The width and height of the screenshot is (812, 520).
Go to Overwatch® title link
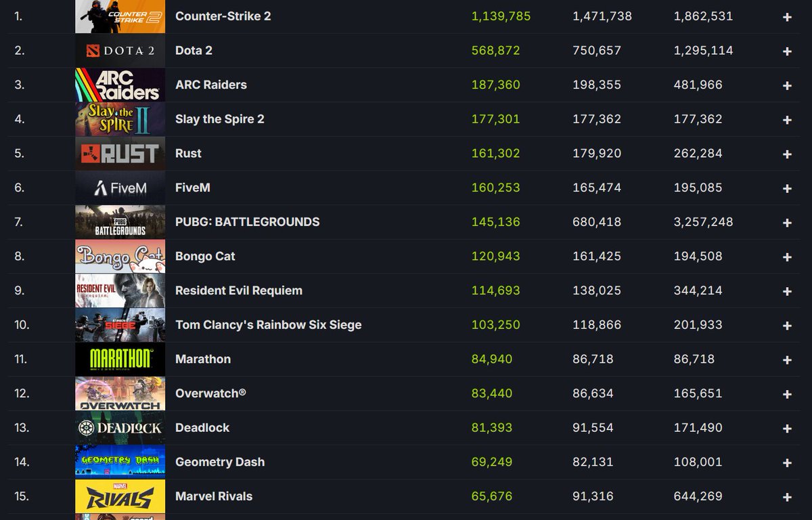pos(210,393)
